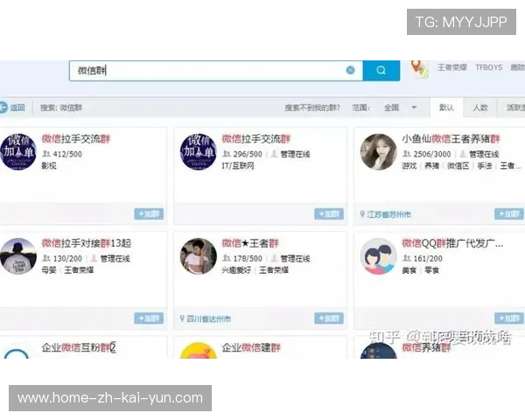Click the 161/200 member count

click(x=428, y=259)
